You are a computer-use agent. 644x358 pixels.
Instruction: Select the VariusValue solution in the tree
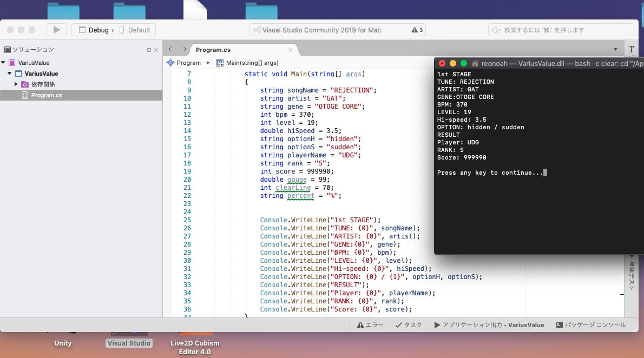(x=34, y=63)
